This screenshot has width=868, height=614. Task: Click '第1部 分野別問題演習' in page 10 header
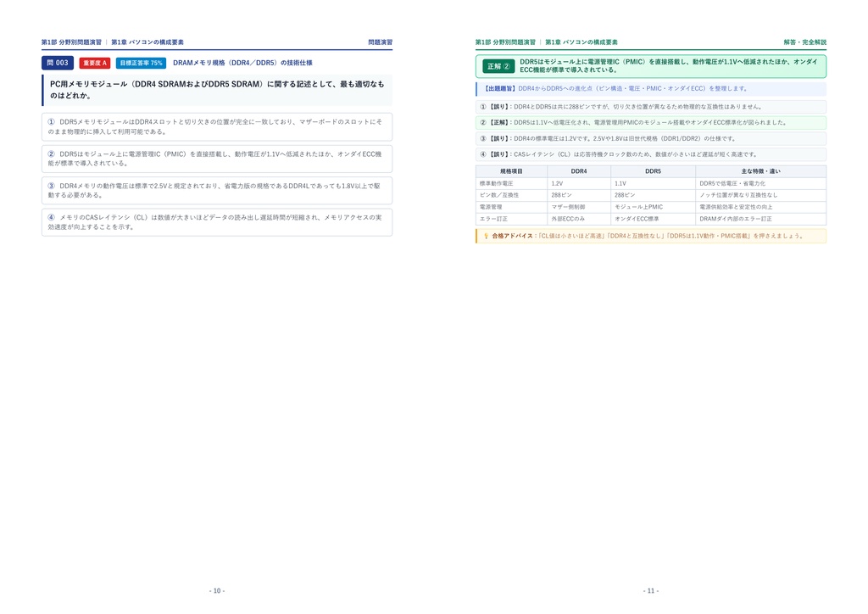[x=71, y=42]
